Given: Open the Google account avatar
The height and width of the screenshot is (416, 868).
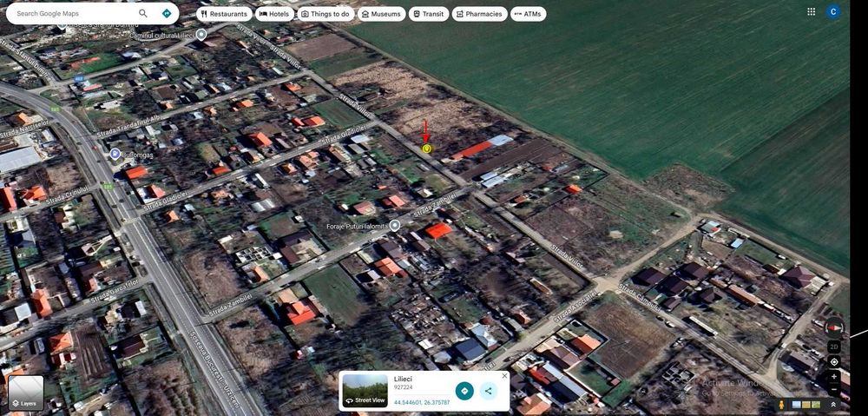Looking at the screenshot, I should [832, 11].
